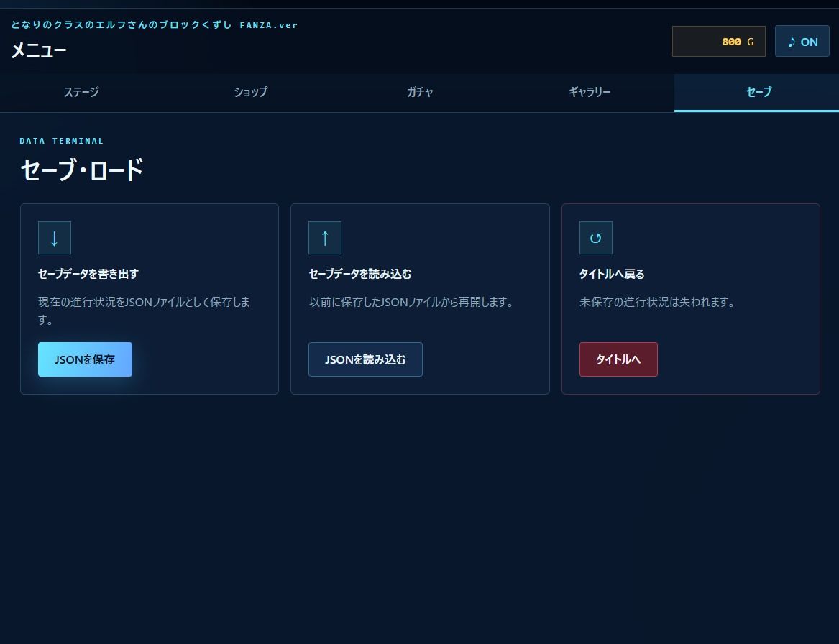The width and height of the screenshot is (839, 644).
Task: Click the circular return-arrow icon
Action: (595, 238)
